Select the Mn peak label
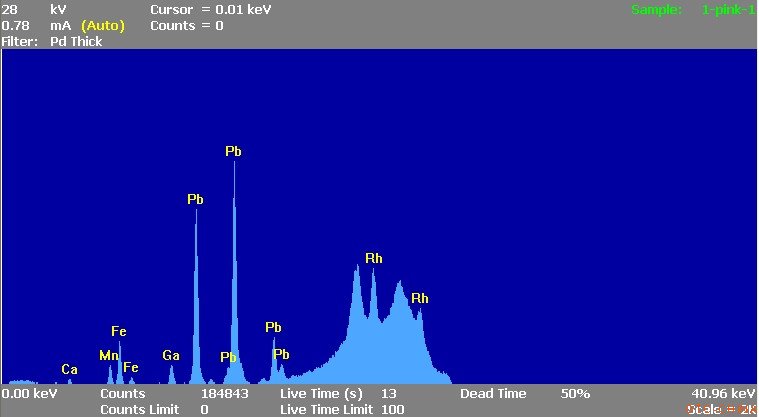 pos(108,355)
